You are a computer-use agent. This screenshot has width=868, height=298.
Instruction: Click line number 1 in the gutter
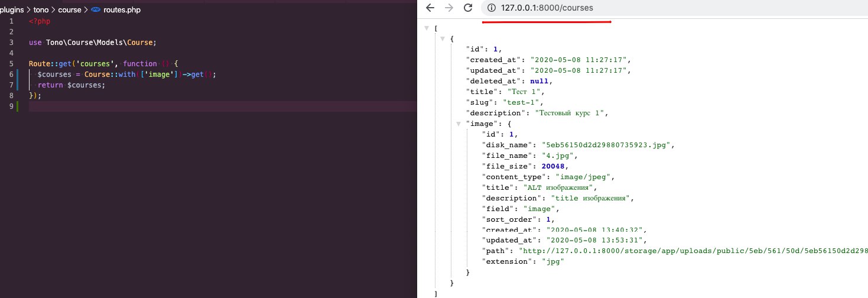(x=11, y=21)
